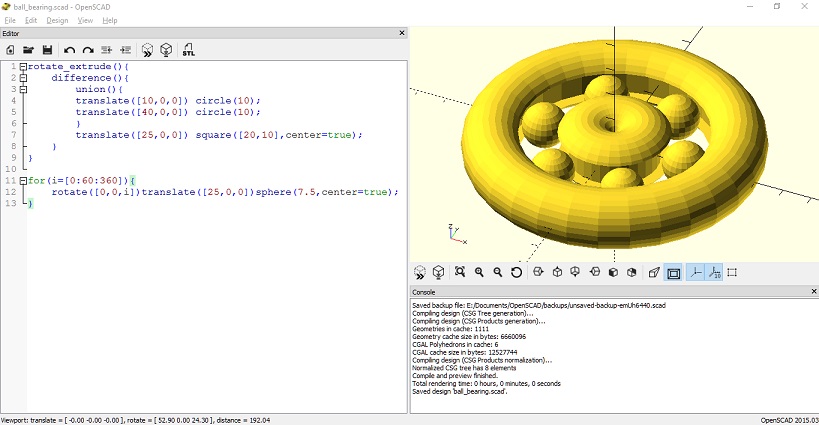This screenshot has height=425, width=819.
Task: Click 'Normalized CSG tree has 8 elements' line
Action: tap(464, 368)
